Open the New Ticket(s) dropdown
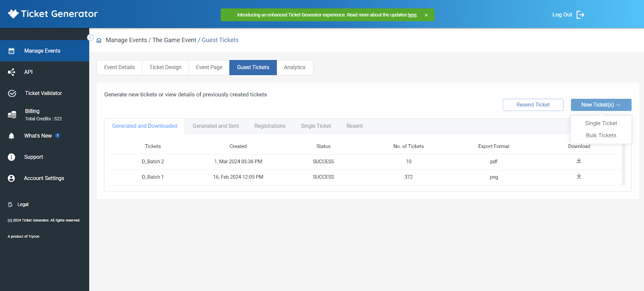 [601, 105]
